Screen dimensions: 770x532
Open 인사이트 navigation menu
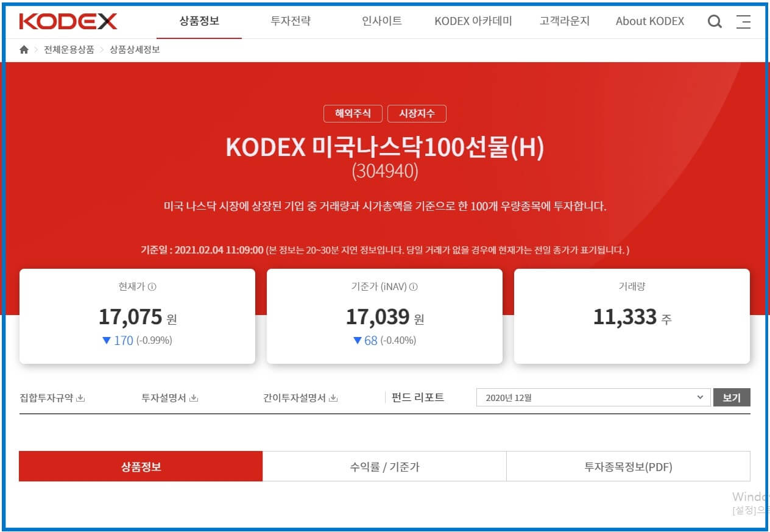pyautogui.click(x=382, y=21)
